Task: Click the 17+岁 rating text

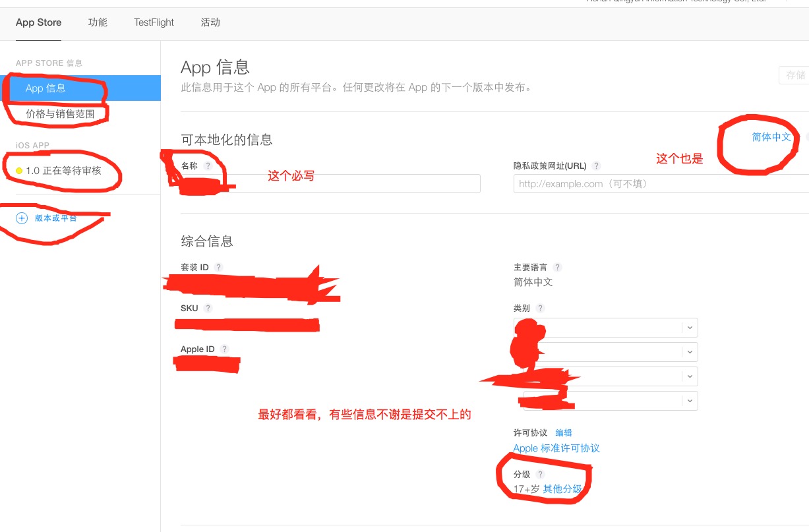Action: tap(527, 489)
